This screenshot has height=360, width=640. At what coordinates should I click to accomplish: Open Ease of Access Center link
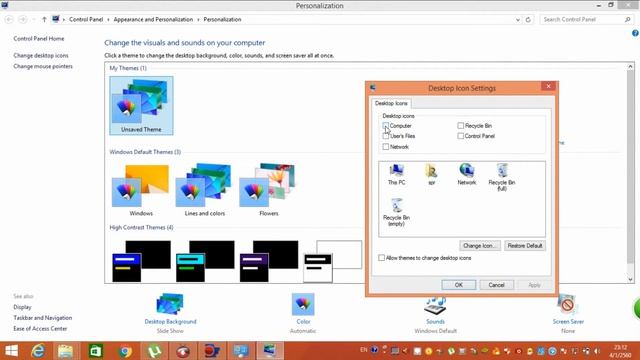pos(40,329)
